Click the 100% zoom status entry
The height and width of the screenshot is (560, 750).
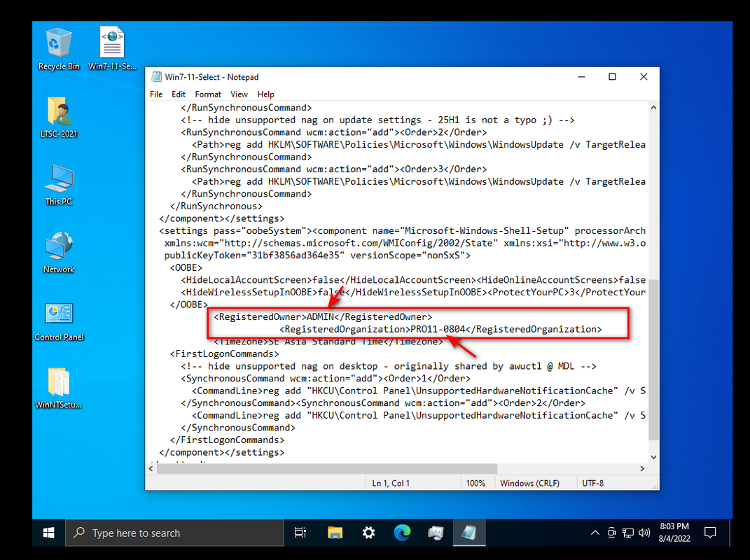475,483
